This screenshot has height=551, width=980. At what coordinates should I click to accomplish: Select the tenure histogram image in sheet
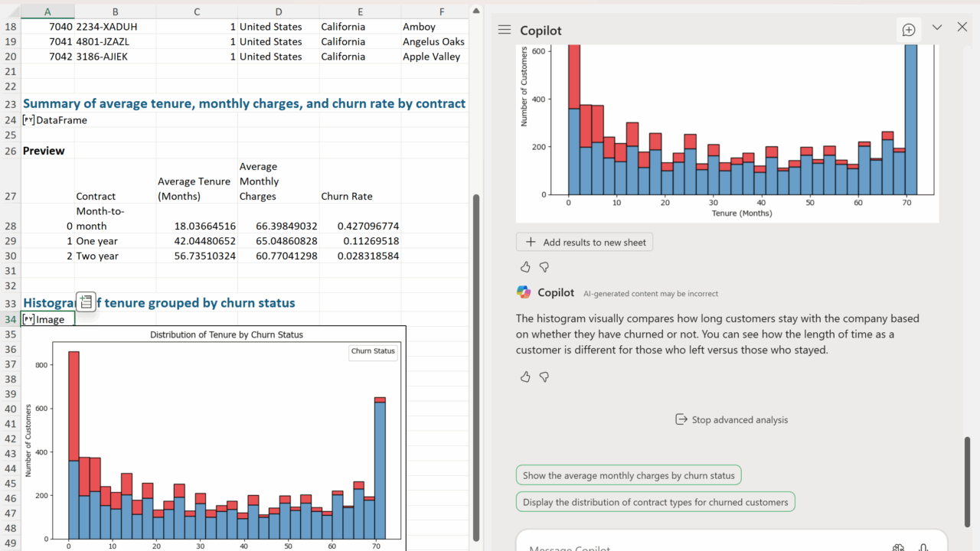(x=214, y=444)
